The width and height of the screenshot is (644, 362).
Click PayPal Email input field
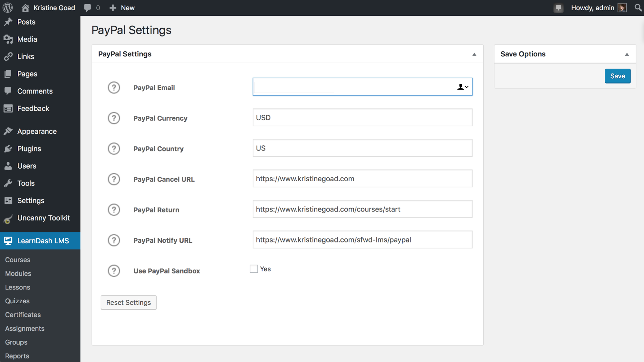[362, 87]
